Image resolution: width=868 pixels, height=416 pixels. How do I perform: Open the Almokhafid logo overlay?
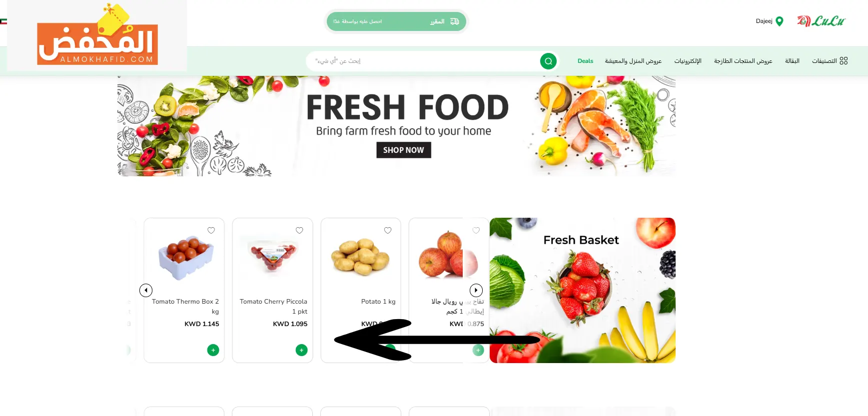point(97,35)
